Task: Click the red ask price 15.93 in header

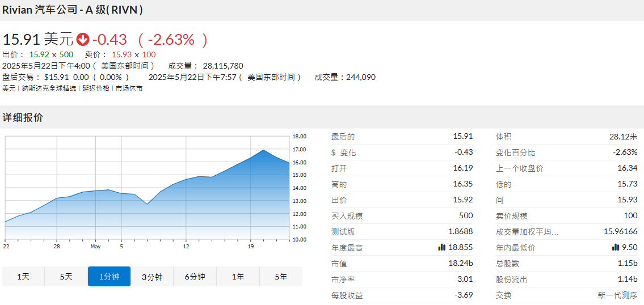Action: coord(122,54)
